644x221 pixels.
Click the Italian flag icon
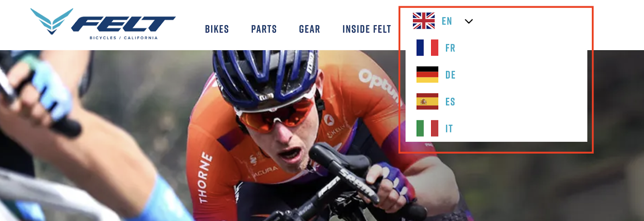click(427, 128)
